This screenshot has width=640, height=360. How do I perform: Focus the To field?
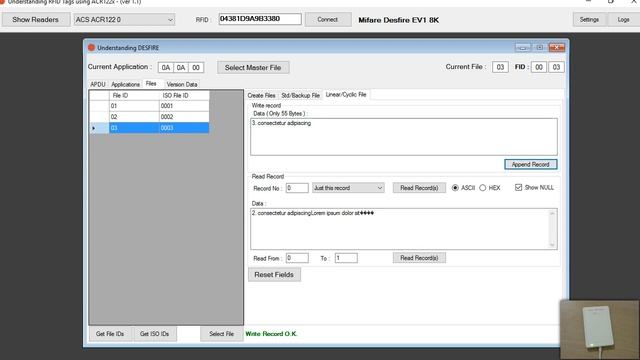click(x=346, y=258)
